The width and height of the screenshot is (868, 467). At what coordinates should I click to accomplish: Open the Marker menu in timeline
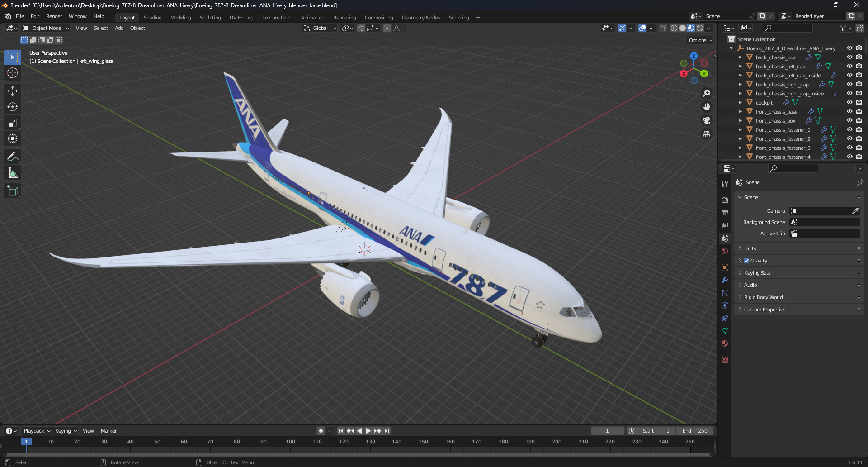[108, 431]
